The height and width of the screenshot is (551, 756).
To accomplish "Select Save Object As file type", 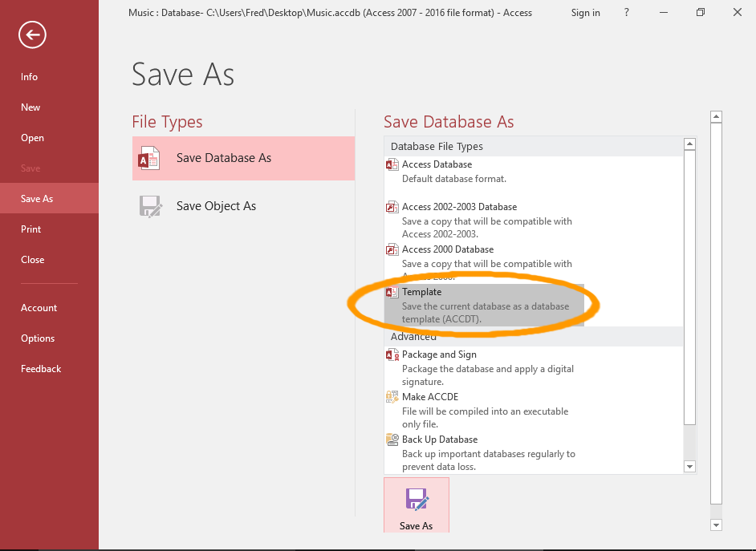I will pyautogui.click(x=243, y=207).
